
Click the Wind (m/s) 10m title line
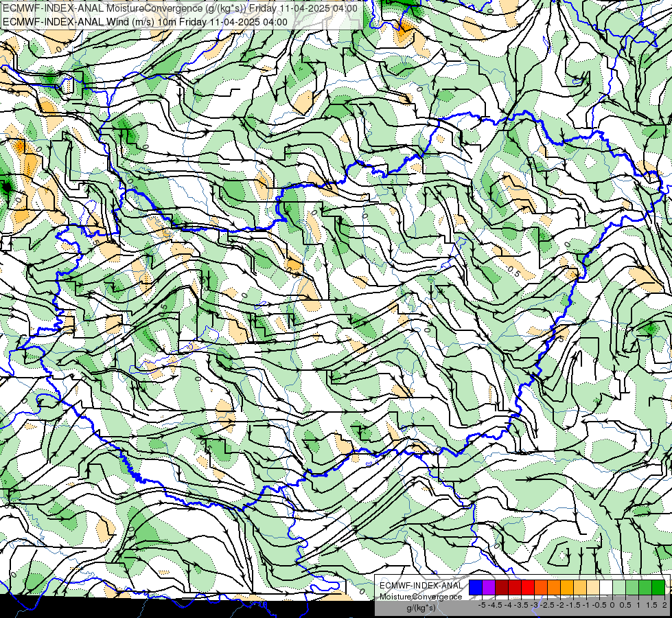[x=145, y=22]
